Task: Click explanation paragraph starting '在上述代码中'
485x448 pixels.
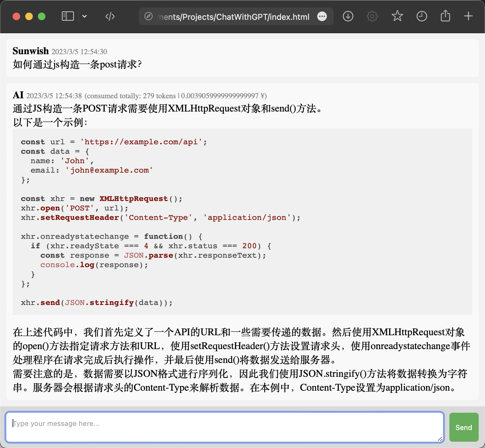Action: [x=241, y=346]
